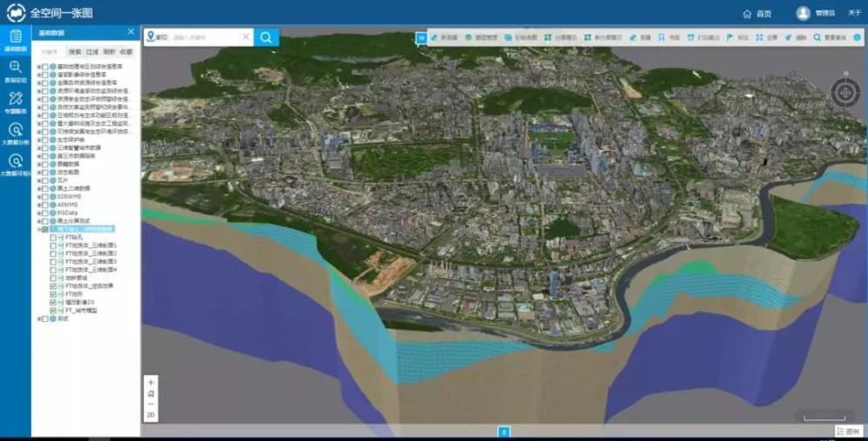Go to 首页 home in header
The image size is (868, 441).
pyautogui.click(x=758, y=13)
